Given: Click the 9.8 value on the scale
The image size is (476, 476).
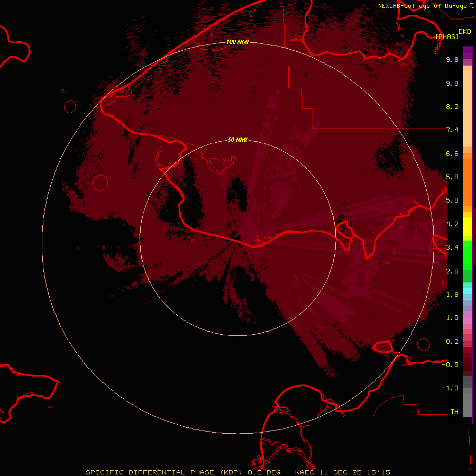Looking at the screenshot, I should coord(452,59).
